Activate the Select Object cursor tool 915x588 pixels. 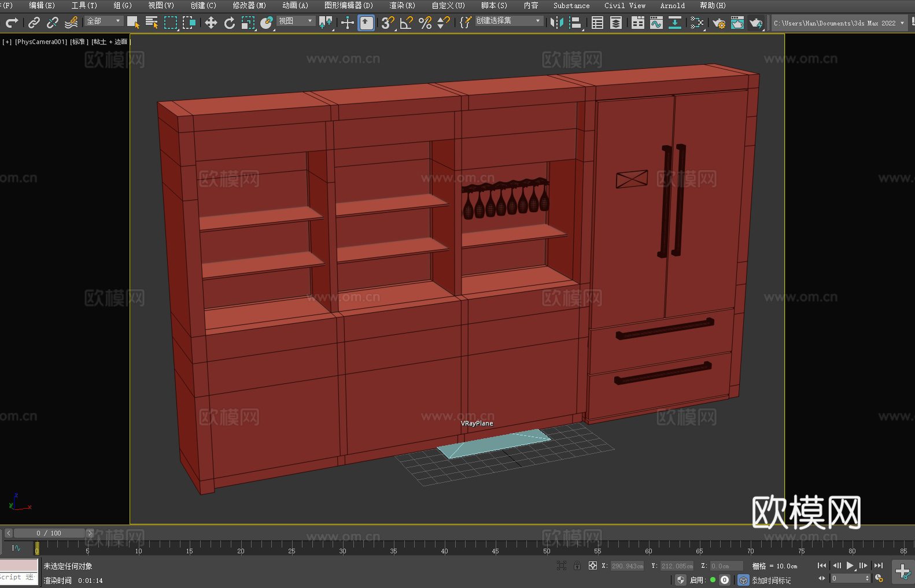[133, 23]
